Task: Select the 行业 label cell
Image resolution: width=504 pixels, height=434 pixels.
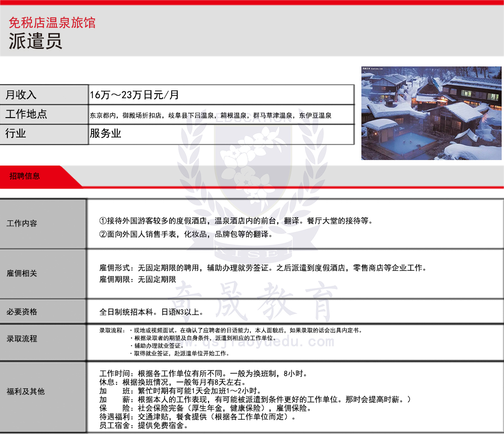Action: [x=44, y=134]
